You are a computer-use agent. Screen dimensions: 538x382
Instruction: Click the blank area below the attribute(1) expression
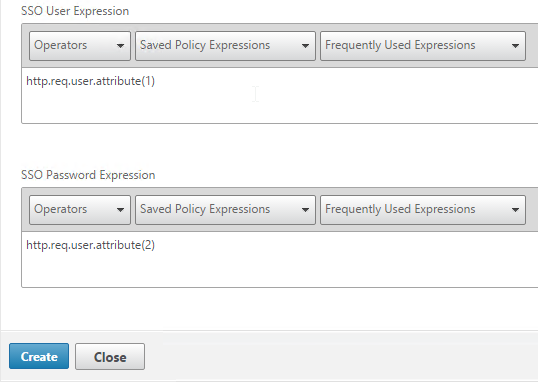pyautogui.click(x=280, y=106)
